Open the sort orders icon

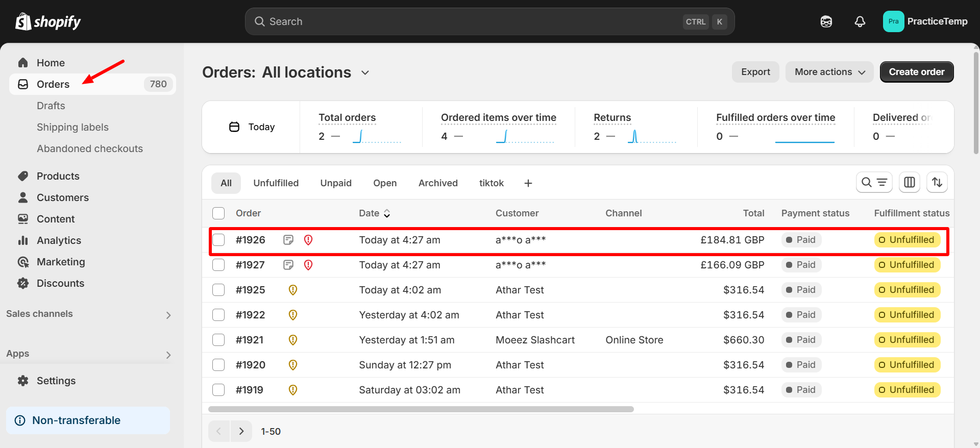tap(937, 182)
